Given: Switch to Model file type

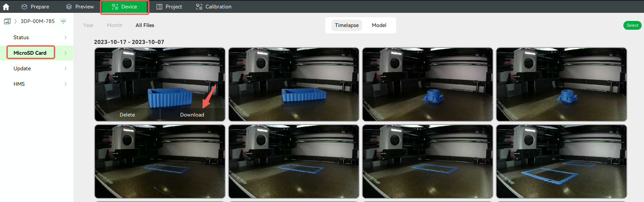Looking at the screenshot, I should pos(379,25).
